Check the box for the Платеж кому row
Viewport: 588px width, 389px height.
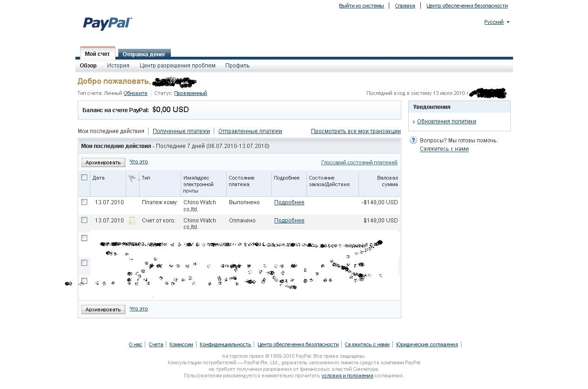84,202
